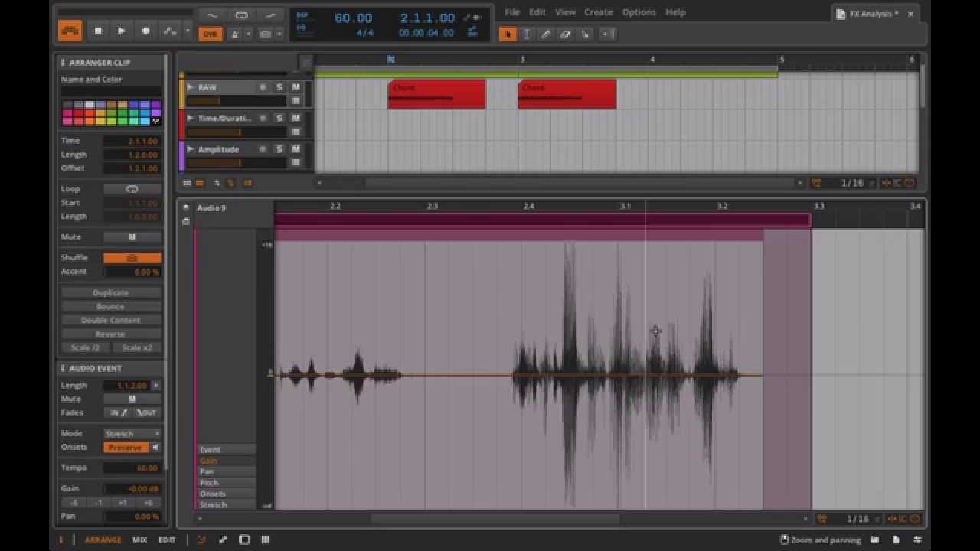Screen dimensions: 980x551
Task: Click the 4/4 time signature display
Action: coord(365,33)
